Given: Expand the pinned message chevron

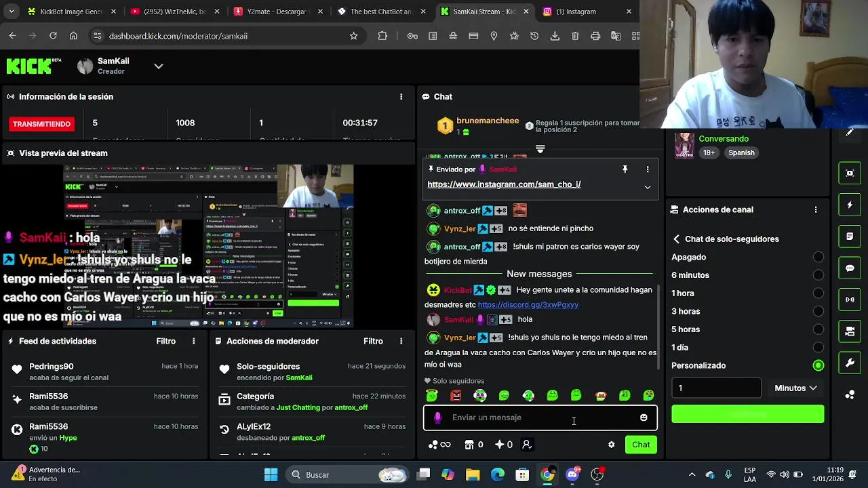Looking at the screenshot, I should tap(647, 187).
